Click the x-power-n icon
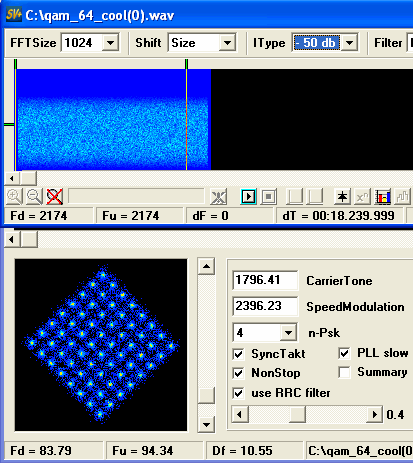 click(362, 197)
